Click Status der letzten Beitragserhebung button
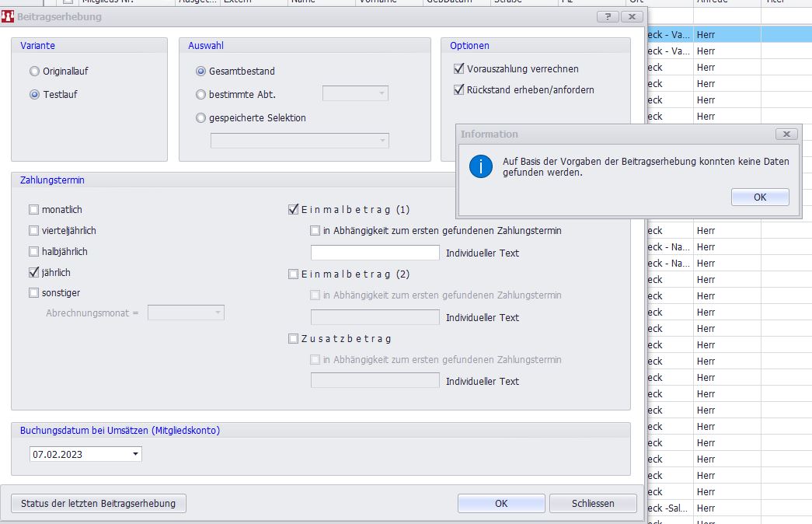This screenshot has height=524, width=812. click(99, 503)
